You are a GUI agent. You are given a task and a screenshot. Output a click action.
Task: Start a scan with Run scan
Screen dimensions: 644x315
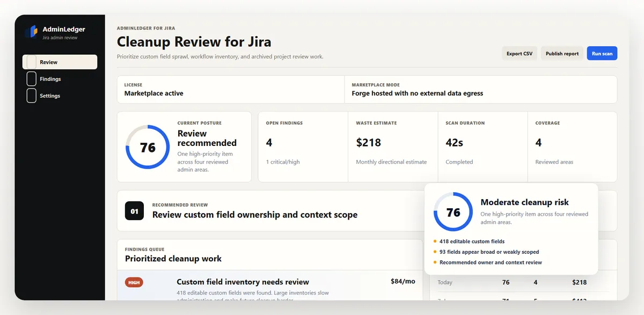click(x=602, y=53)
